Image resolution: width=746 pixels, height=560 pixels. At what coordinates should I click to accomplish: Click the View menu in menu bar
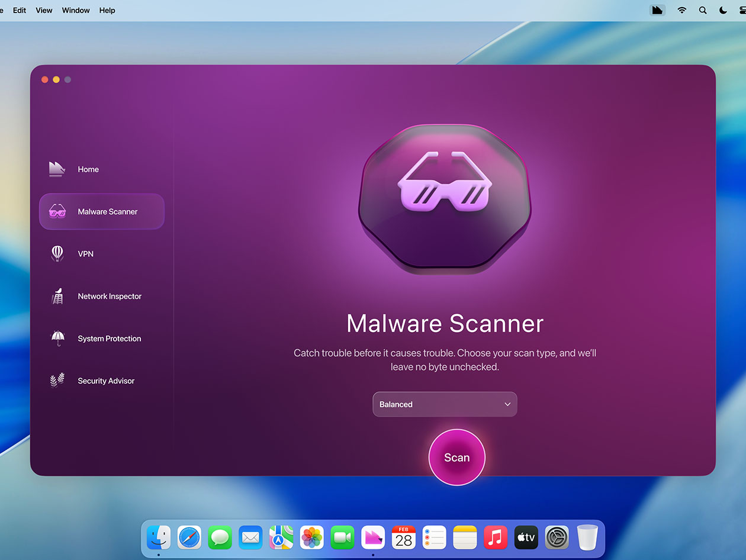point(44,10)
